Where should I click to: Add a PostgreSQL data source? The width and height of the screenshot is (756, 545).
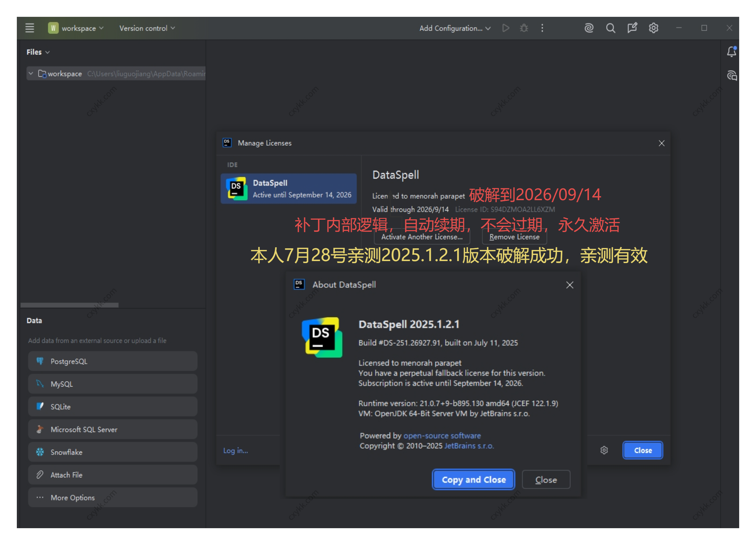(x=112, y=361)
